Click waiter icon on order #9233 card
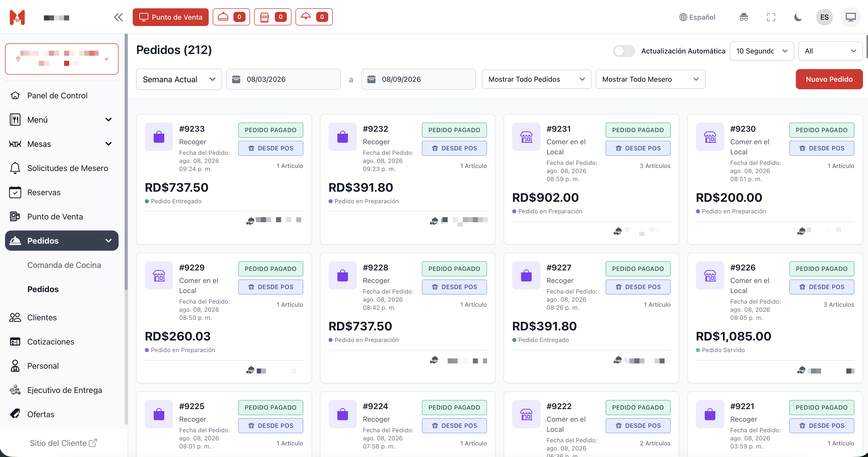 (x=250, y=221)
